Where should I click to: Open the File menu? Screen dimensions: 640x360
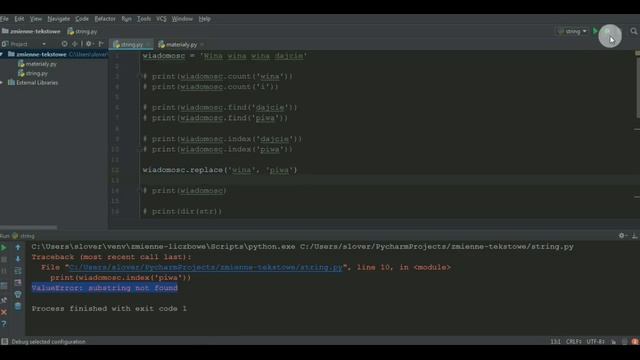[4, 19]
